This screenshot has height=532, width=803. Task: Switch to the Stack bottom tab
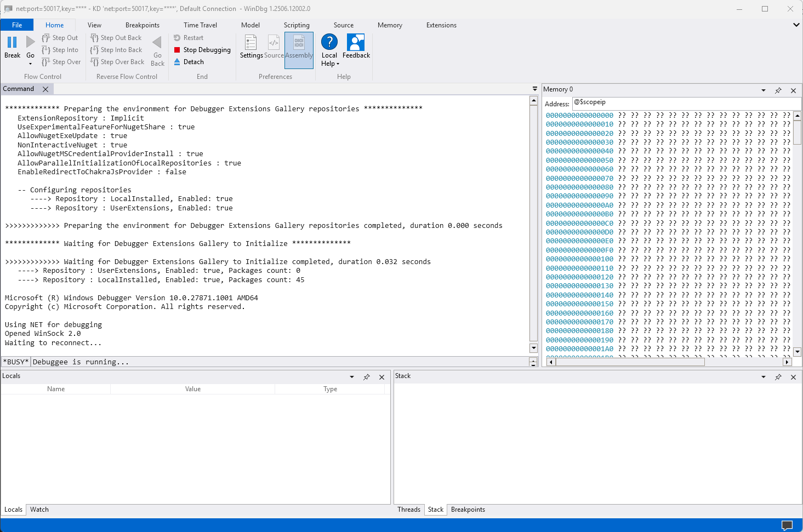(x=436, y=510)
